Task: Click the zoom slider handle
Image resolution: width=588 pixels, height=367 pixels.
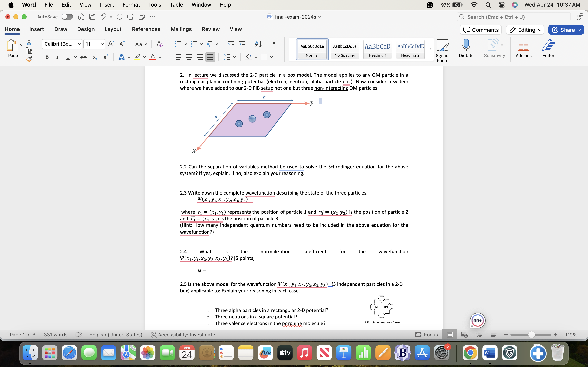Action: (x=531, y=335)
